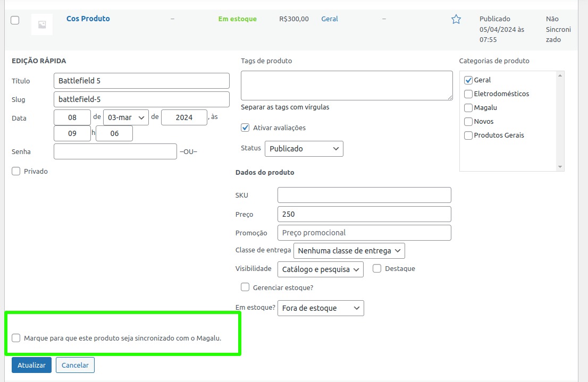588x382 pixels.
Task: Check the Eletrodomésticos category checkbox
Action: pos(468,94)
